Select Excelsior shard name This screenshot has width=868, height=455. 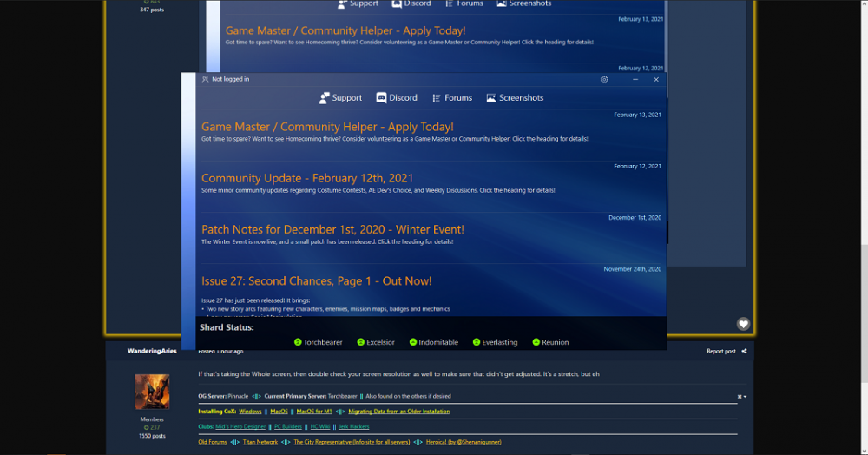pos(380,342)
